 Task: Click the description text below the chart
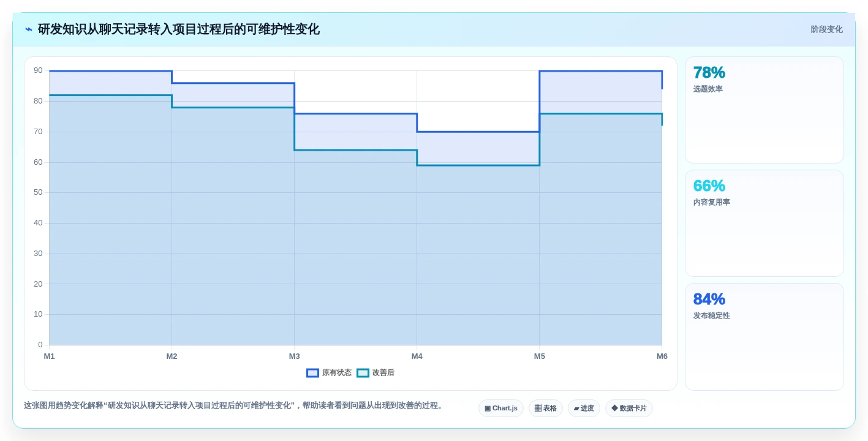point(235,405)
